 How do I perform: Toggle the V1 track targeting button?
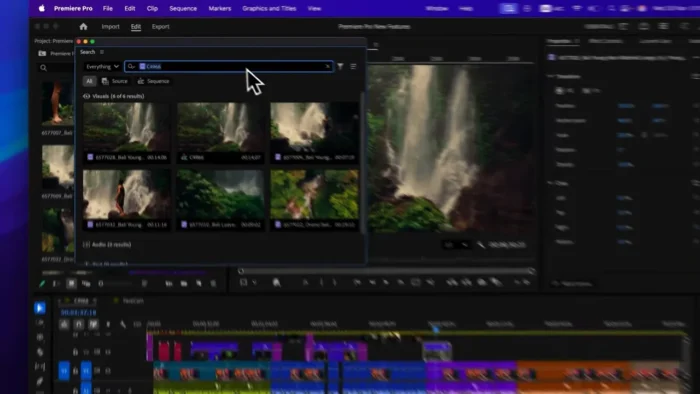(x=86, y=371)
